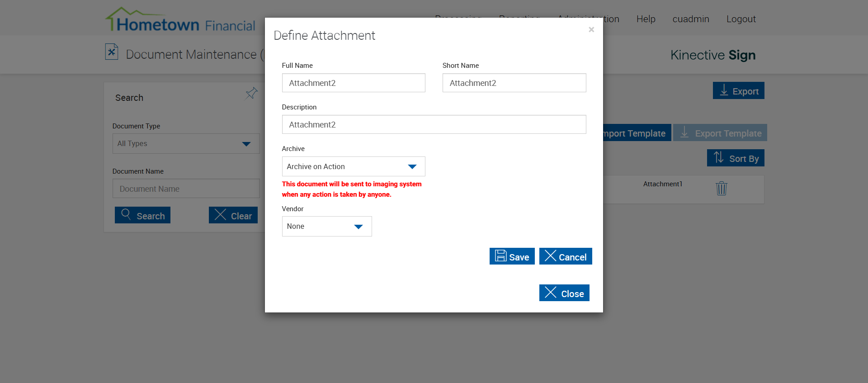
Task: Expand the Vendor dropdown
Action: [326, 226]
